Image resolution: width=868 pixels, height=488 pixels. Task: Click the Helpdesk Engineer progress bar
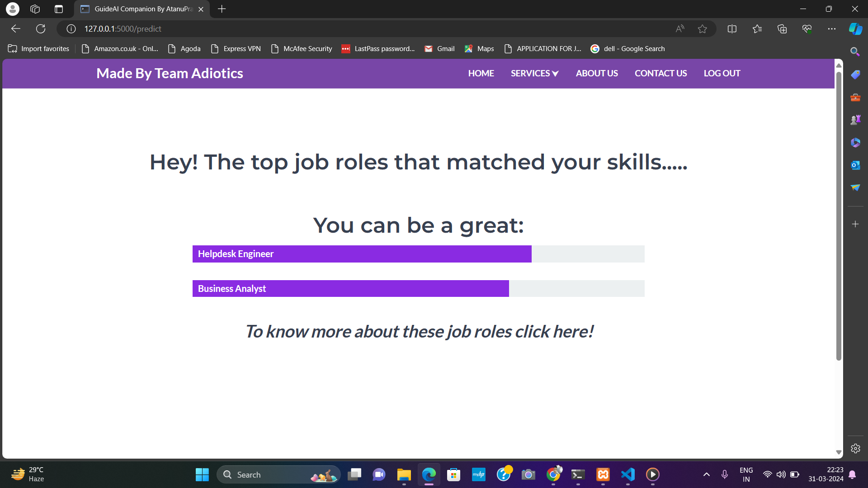click(362, 254)
